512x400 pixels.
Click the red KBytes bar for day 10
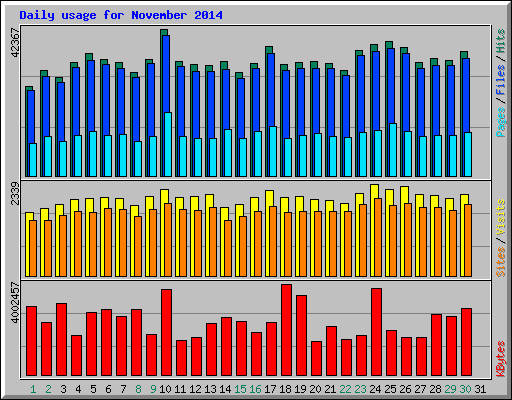point(166,333)
